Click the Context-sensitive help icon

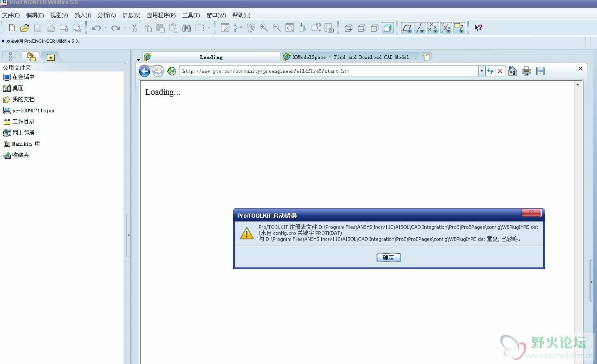tap(478, 28)
